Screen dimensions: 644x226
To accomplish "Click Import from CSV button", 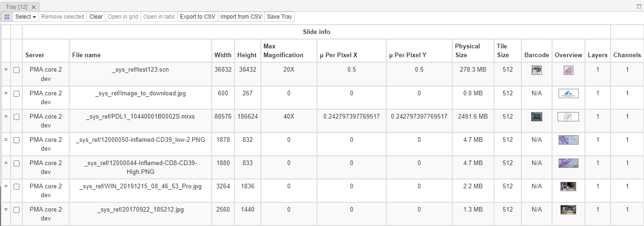I will (x=241, y=17).
